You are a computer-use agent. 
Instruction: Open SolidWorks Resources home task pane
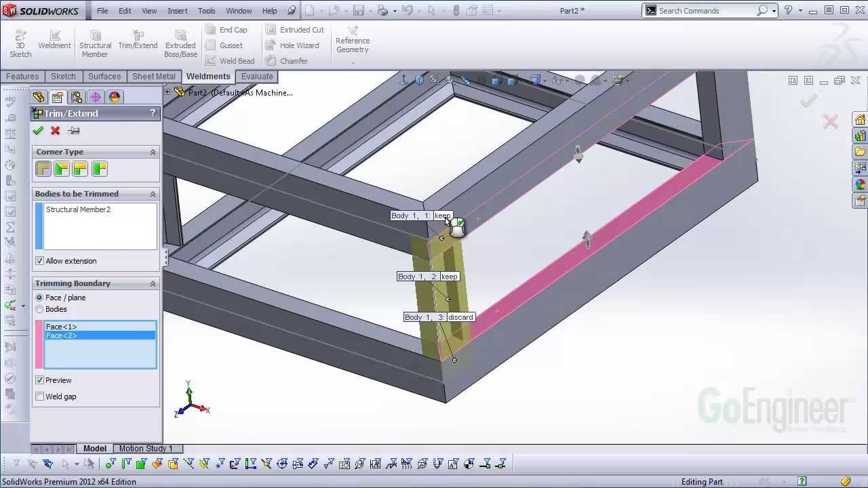(861, 120)
